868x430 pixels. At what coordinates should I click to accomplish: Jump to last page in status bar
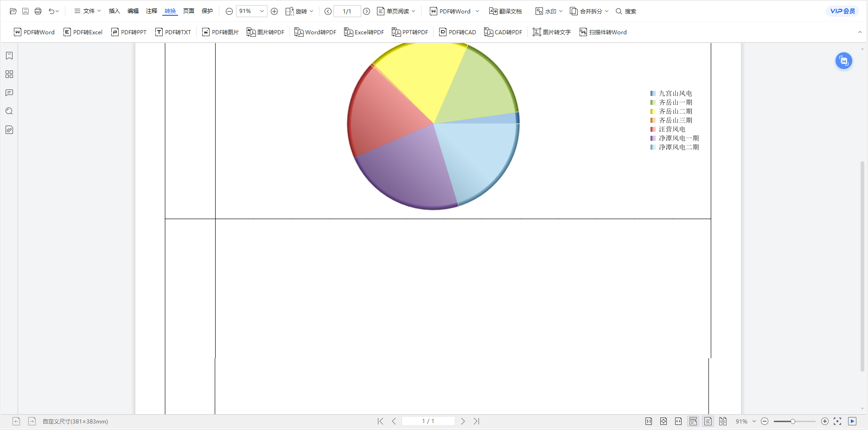pyautogui.click(x=476, y=421)
